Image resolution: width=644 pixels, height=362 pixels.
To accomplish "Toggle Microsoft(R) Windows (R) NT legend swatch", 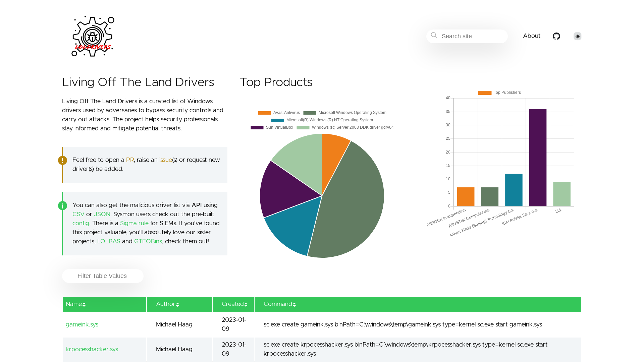I will point(278,120).
